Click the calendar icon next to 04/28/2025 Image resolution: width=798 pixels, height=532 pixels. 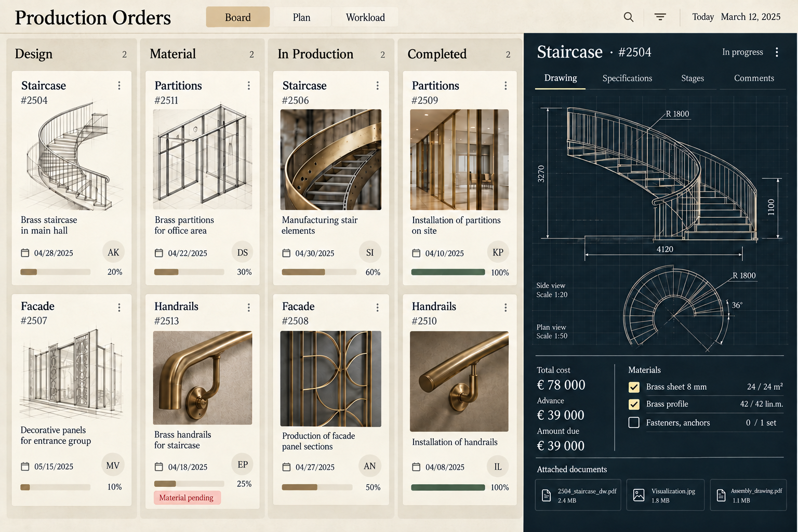point(25,253)
